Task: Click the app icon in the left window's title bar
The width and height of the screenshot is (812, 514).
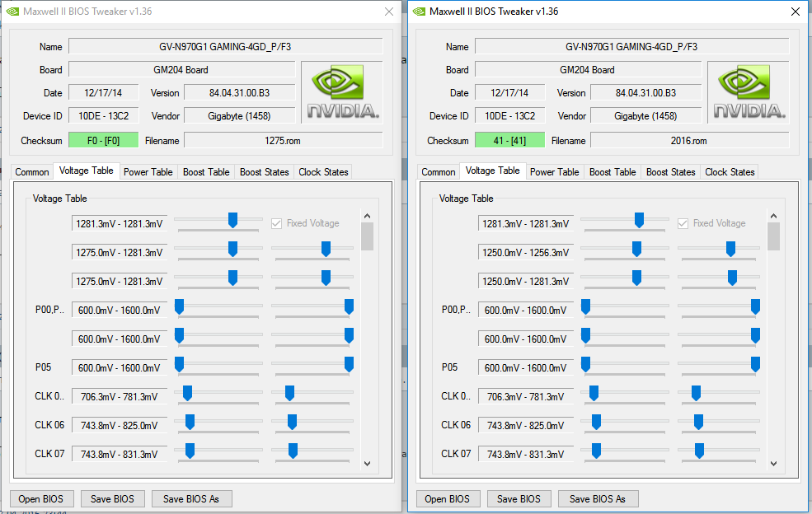Action: (x=12, y=12)
